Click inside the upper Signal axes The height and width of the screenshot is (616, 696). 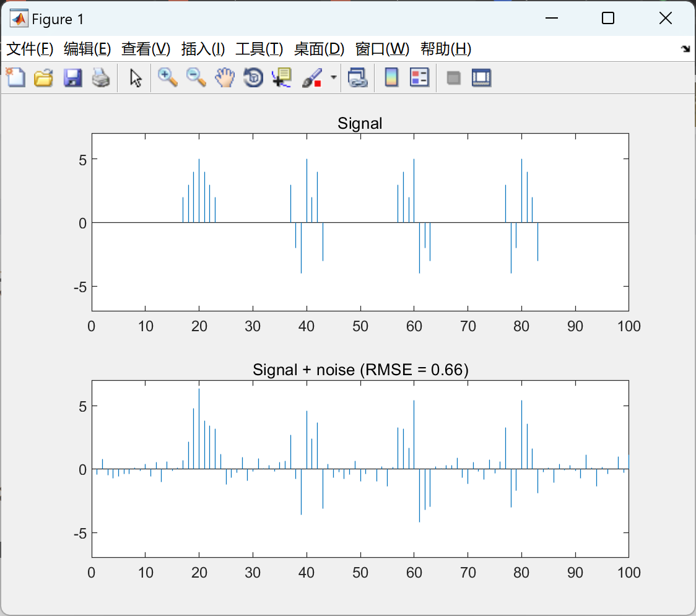point(360,222)
